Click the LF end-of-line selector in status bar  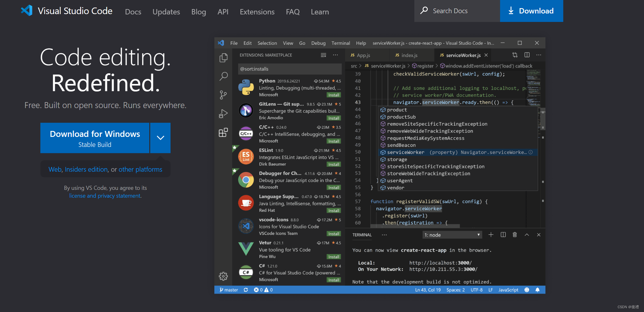(x=491, y=290)
